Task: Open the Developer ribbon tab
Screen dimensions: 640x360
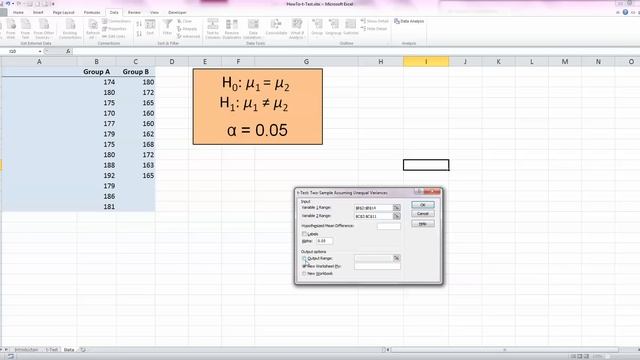Action: click(x=177, y=13)
